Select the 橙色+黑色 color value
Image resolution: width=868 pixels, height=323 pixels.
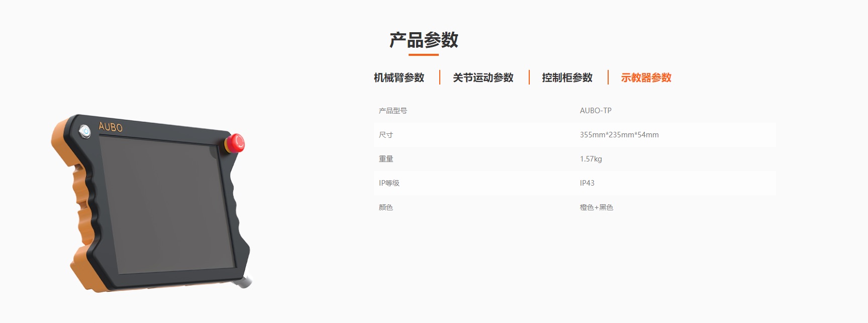[x=596, y=207]
